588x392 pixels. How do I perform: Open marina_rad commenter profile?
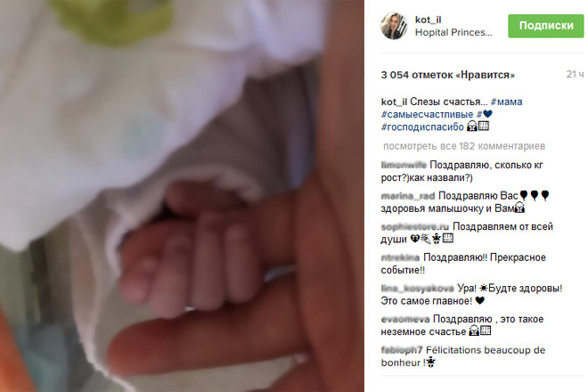click(408, 196)
